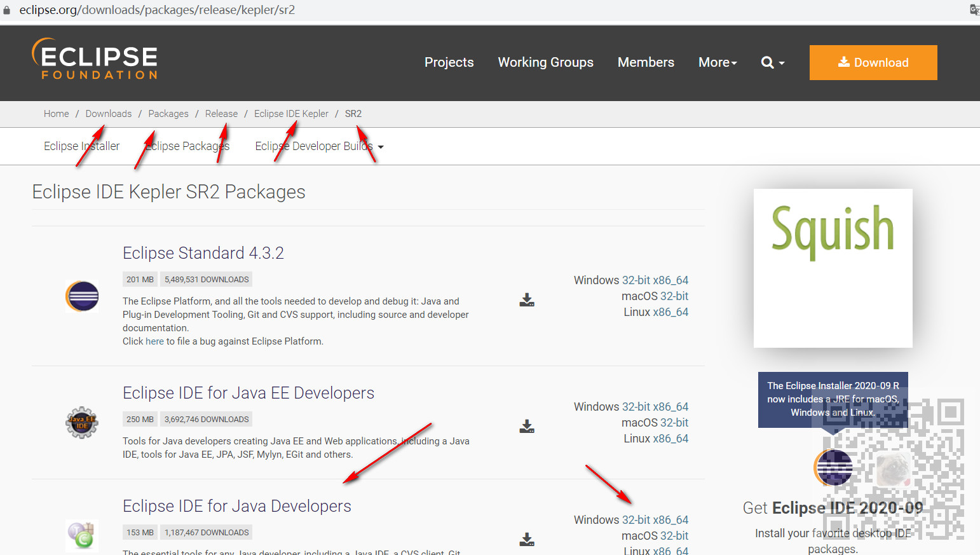Click the Java EE IDE gear logo icon
The image size is (980, 555).
(82, 423)
